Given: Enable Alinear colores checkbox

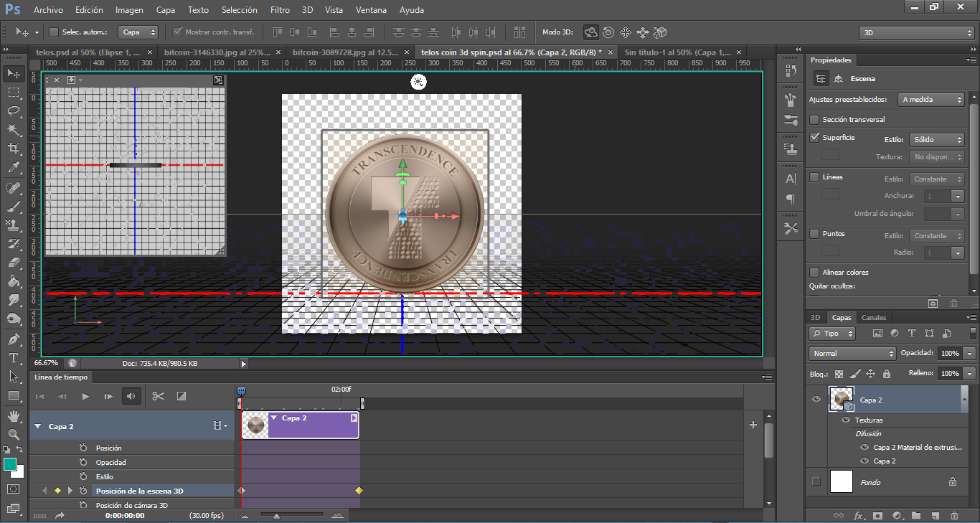Looking at the screenshot, I should click(814, 273).
